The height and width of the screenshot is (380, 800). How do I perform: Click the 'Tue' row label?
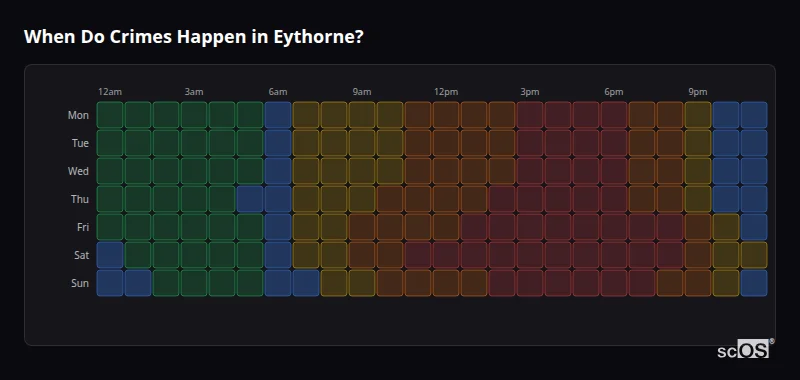point(80,143)
